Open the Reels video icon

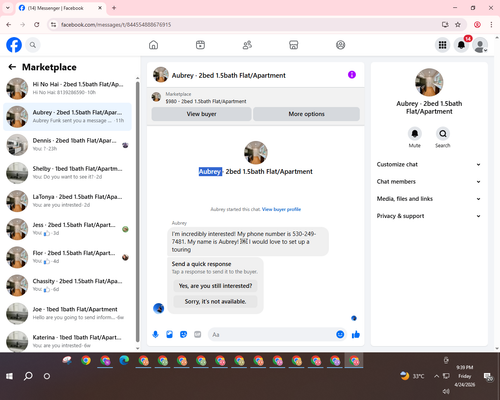[200, 45]
